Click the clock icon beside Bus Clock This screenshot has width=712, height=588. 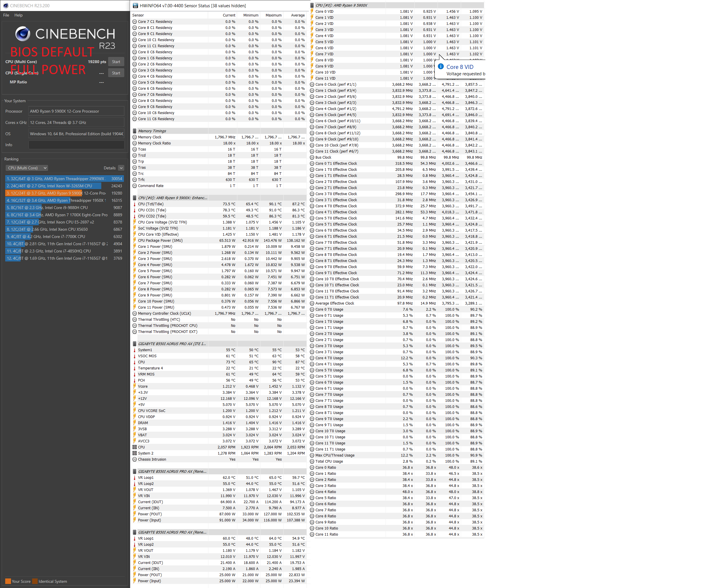coord(312,157)
